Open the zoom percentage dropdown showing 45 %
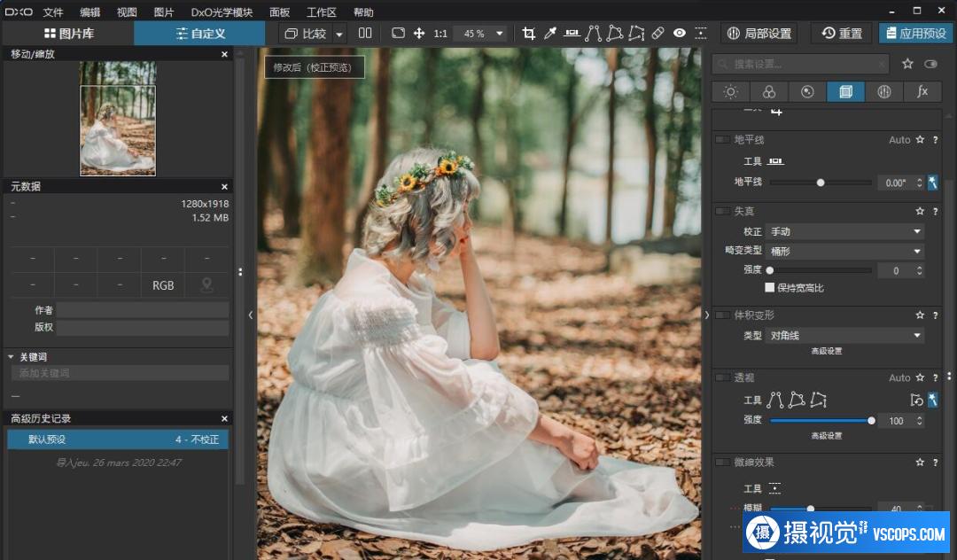 481,34
